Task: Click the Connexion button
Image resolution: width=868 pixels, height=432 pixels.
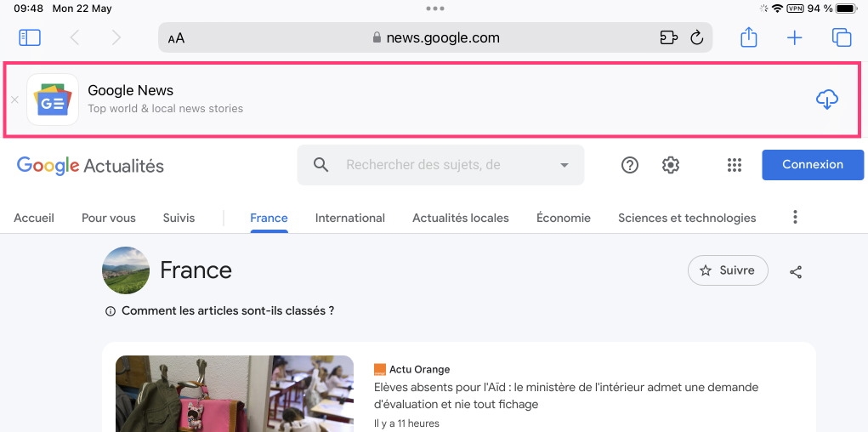Action: tap(813, 164)
